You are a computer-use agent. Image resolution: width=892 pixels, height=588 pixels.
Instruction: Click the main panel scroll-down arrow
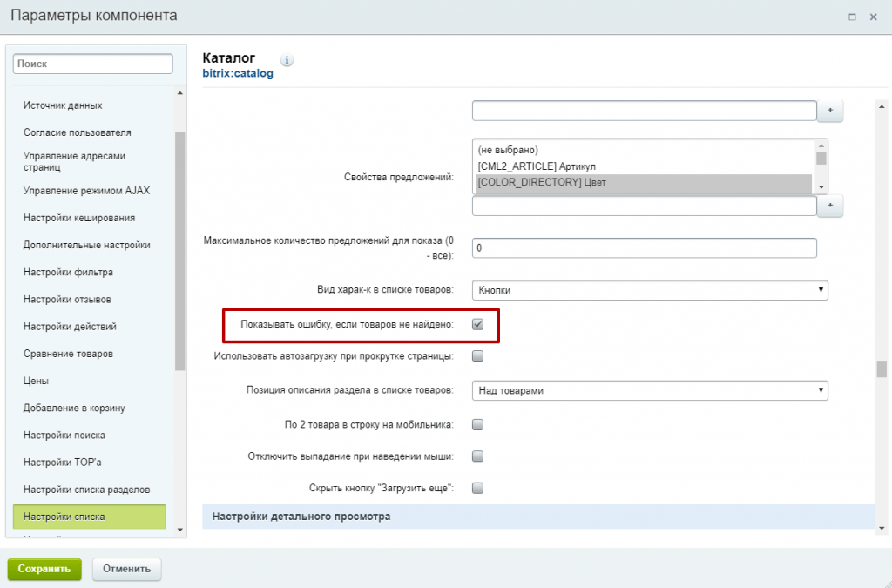click(882, 528)
